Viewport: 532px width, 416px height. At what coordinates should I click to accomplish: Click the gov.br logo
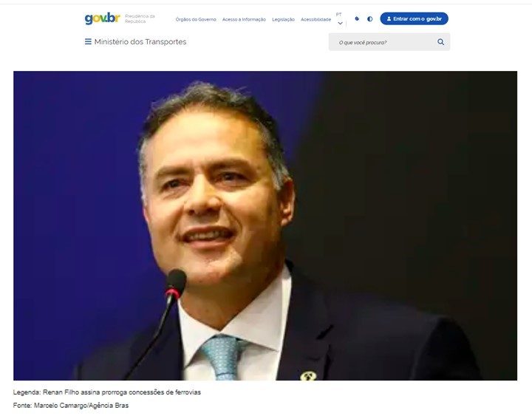click(x=102, y=18)
